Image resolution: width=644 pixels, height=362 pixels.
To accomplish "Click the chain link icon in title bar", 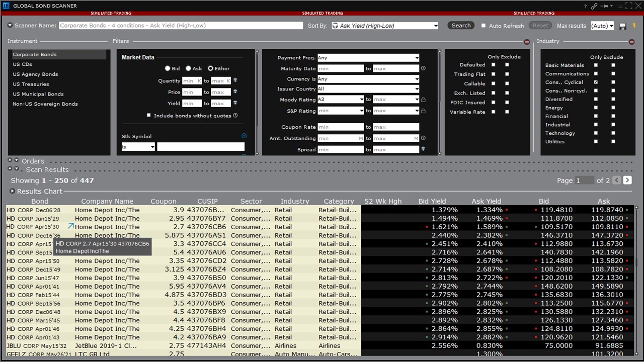I will click(594, 6).
